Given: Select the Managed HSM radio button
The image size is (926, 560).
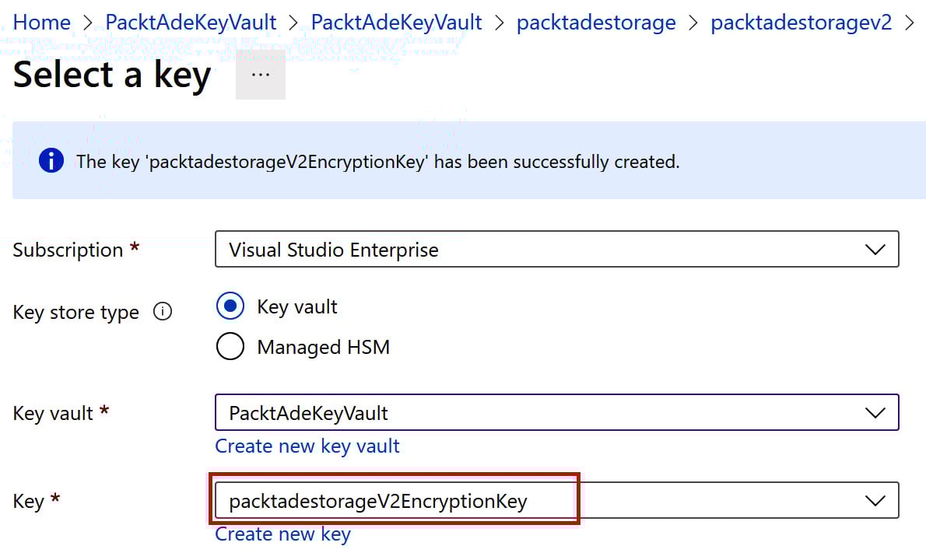Looking at the screenshot, I should tap(230, 346).
